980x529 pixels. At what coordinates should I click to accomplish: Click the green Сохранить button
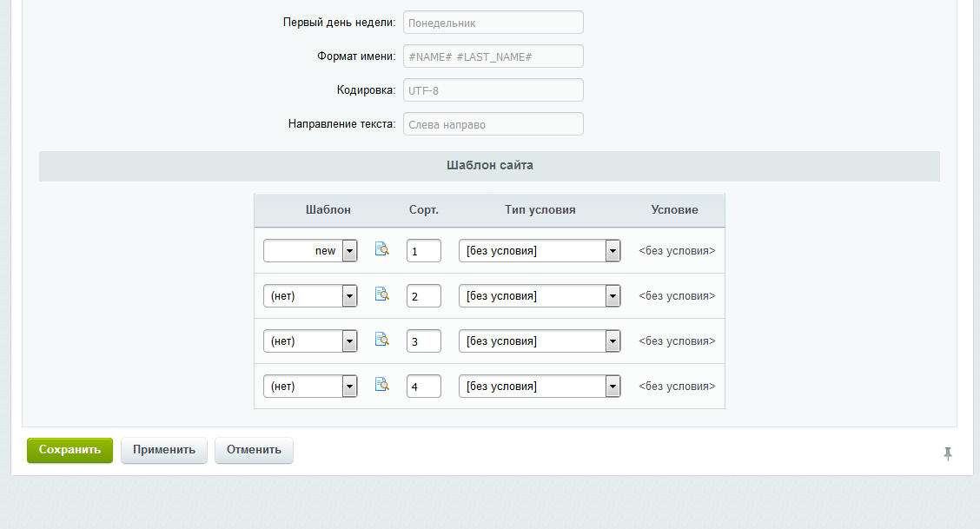[70, 450]
